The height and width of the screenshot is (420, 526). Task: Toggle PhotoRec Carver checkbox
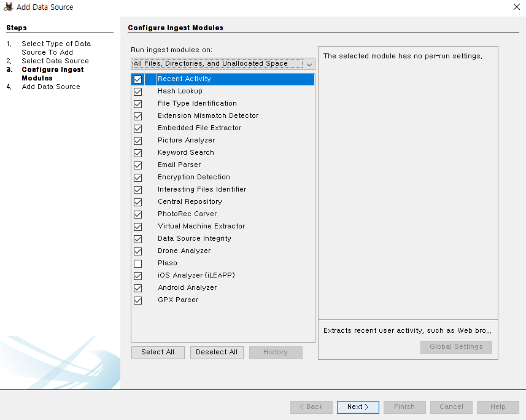click(x=138, y=214)
